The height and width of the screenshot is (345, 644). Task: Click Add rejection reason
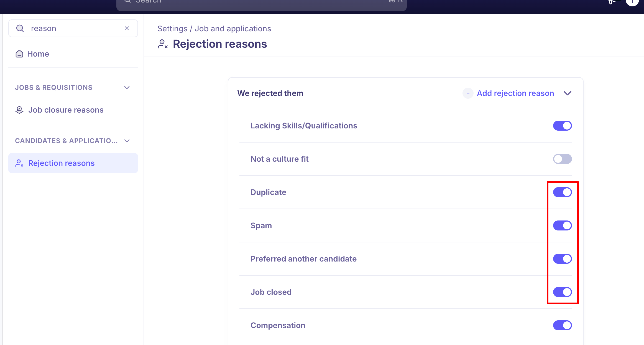508,93
